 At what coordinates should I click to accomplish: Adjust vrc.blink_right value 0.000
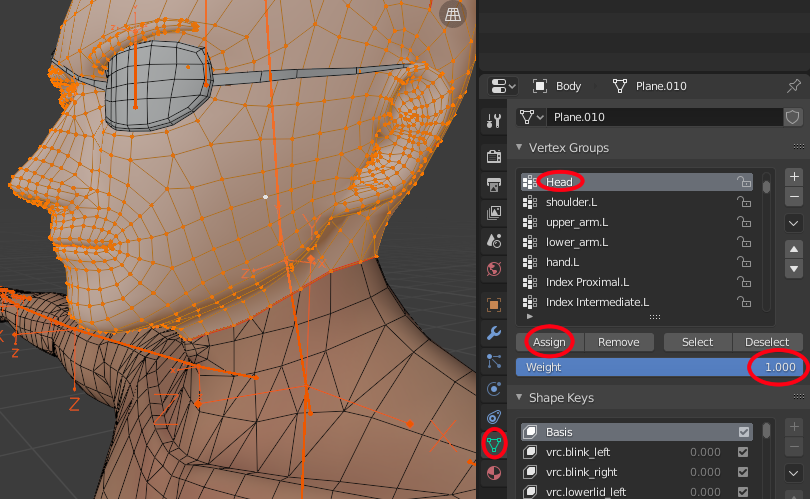pyautogui.click(x=705, y=472)
